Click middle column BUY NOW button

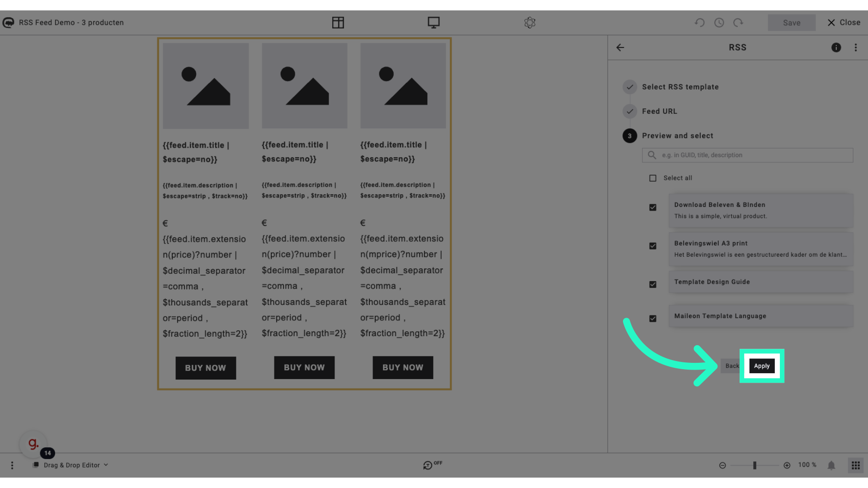pyautogui.click(x=304, y=367)
